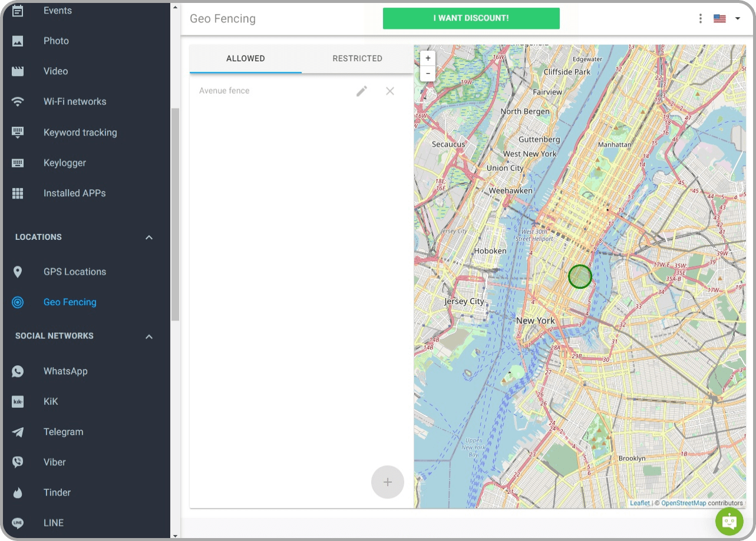Click the Keyword tracking icon
Image resolution: width=756 pixels, height=541 pixels.
pyautogui.click(x=18, y=133)
